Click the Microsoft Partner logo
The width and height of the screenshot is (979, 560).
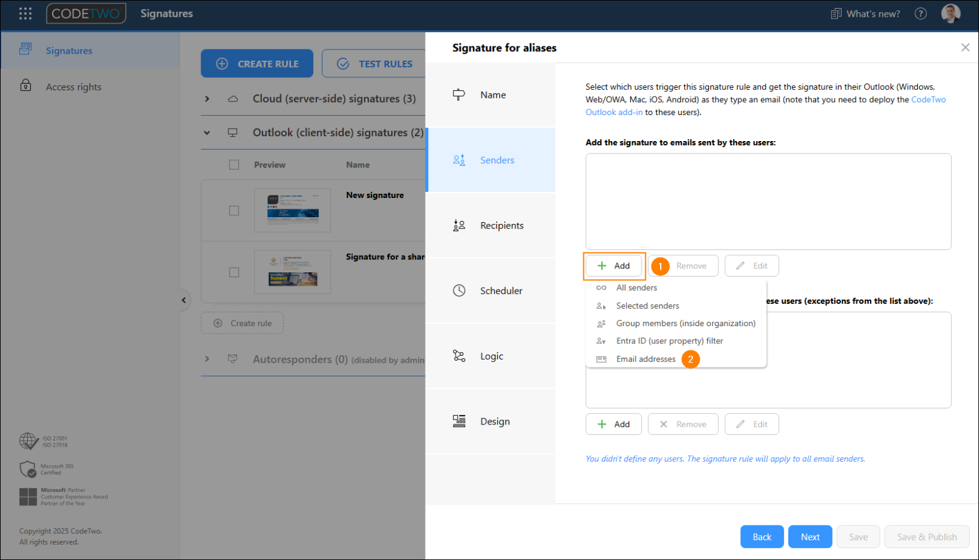click(28, 497)
